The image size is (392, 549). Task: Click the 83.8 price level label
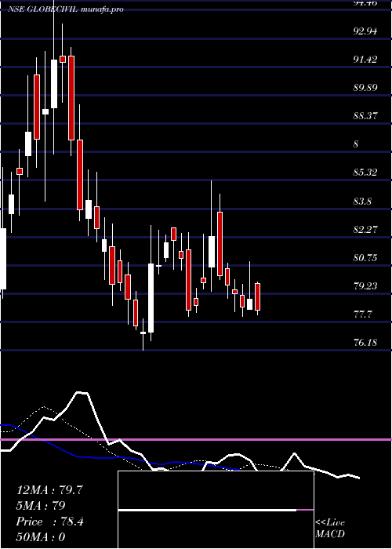[x=362, y=202]
